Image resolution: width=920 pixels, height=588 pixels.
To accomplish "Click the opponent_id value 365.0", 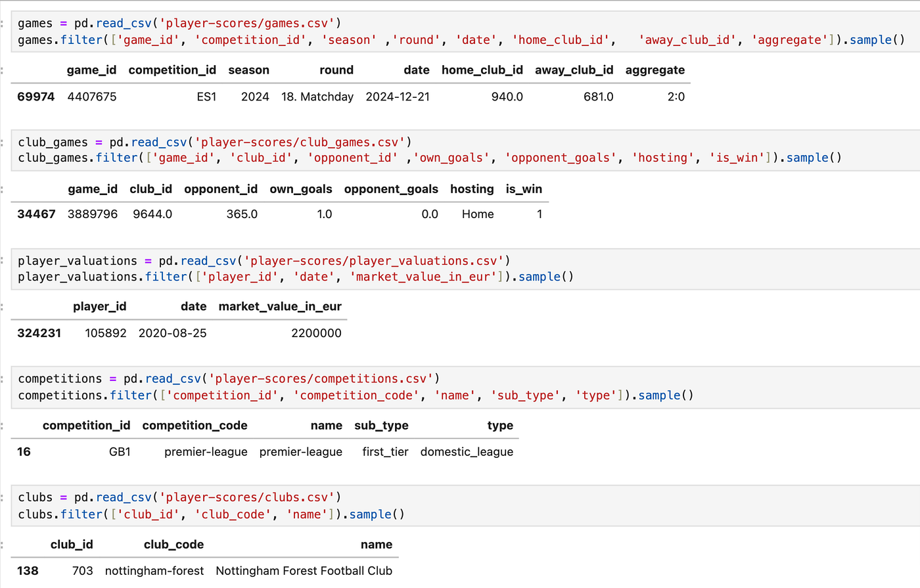I will (x=242, y=214).
